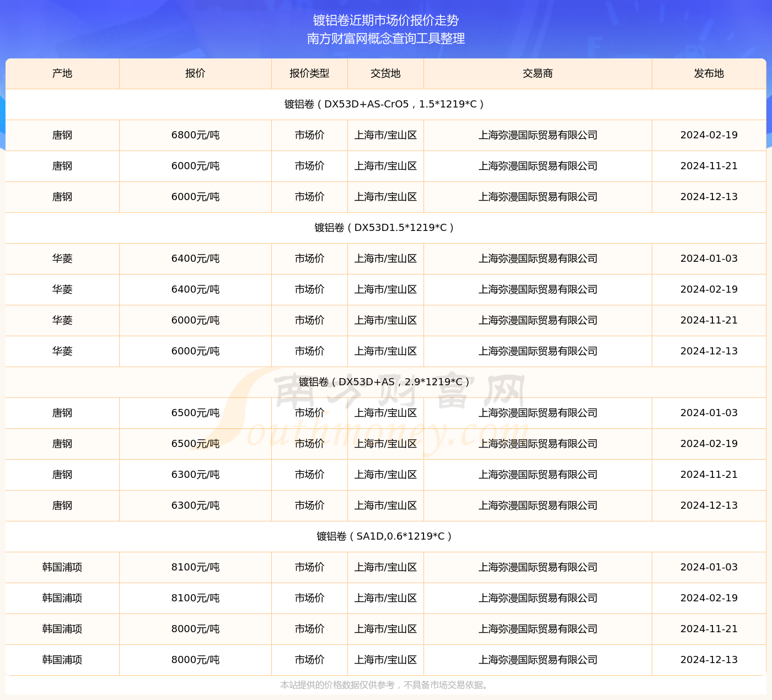Click date 2024-11-21 in the 唐钢 6000元/吨 row
The height and width of the screenshot is (700, 772).
709,166
